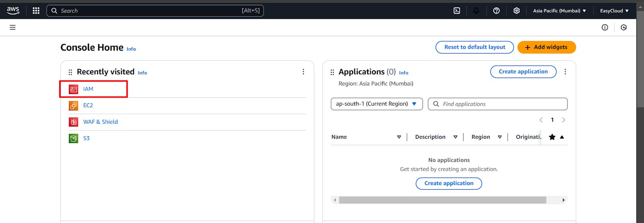This screenshot has width=644, height=223.
Task: Open the Services grid menu
Action: (x=36, y=11)
